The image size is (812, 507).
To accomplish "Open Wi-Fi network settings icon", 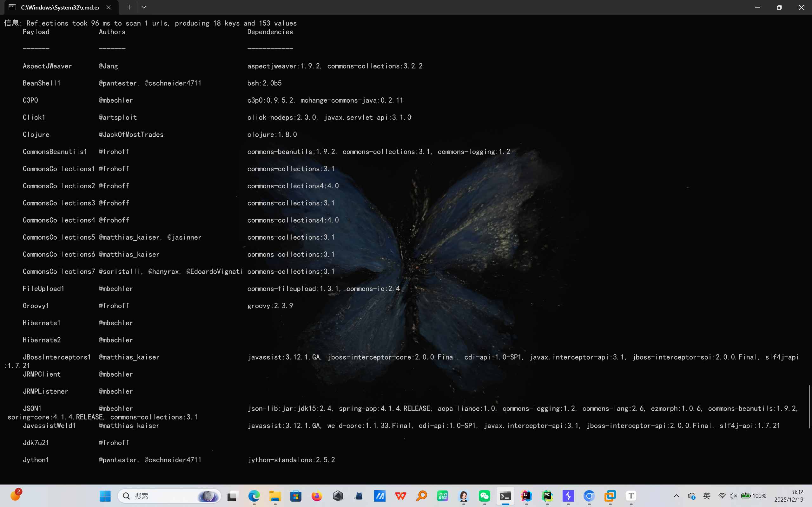I will point(722,496).
